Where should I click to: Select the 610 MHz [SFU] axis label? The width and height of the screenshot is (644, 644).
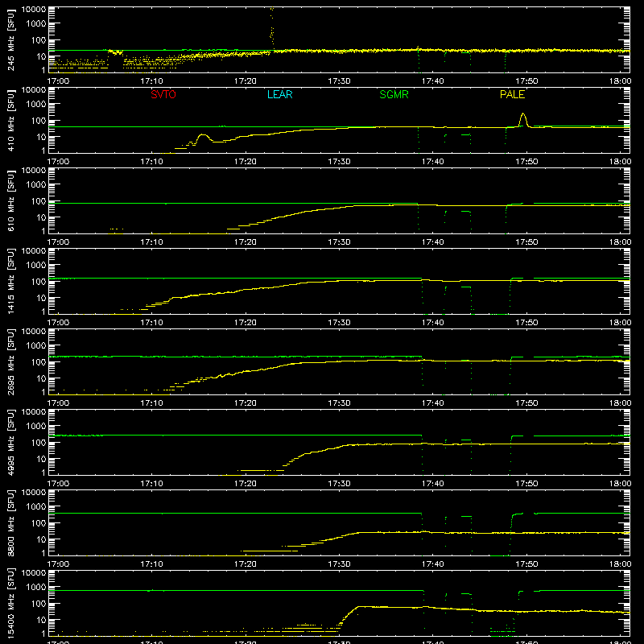[11, 201]
